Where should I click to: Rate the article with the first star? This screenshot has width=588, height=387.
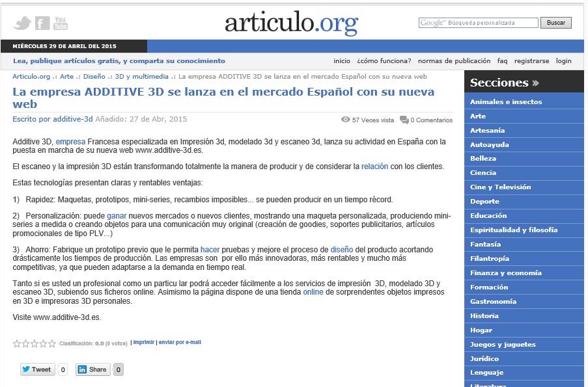click(x=17, y=343)
